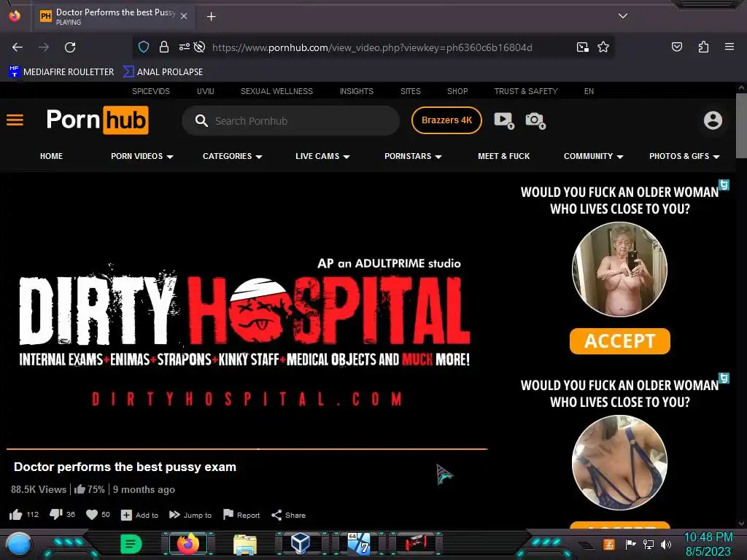This screenshot has width=747, height=560.
Task: Open the SHOP top link
Action: [457, 91]
